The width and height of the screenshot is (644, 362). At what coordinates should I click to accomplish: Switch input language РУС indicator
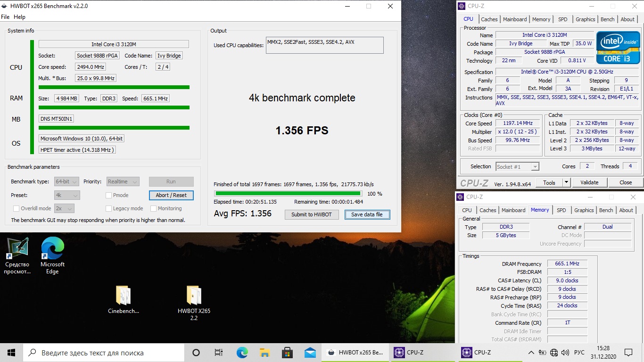[x=579, y=353]
